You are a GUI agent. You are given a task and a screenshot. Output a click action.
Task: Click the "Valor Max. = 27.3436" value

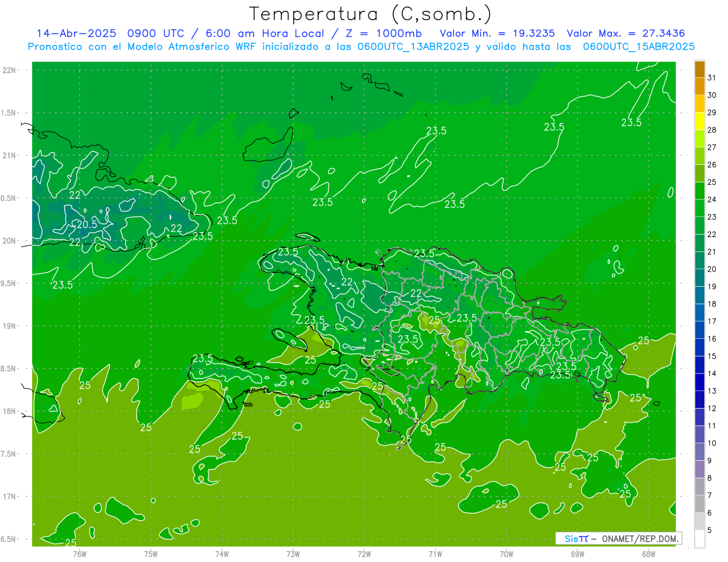coord(626,33)
